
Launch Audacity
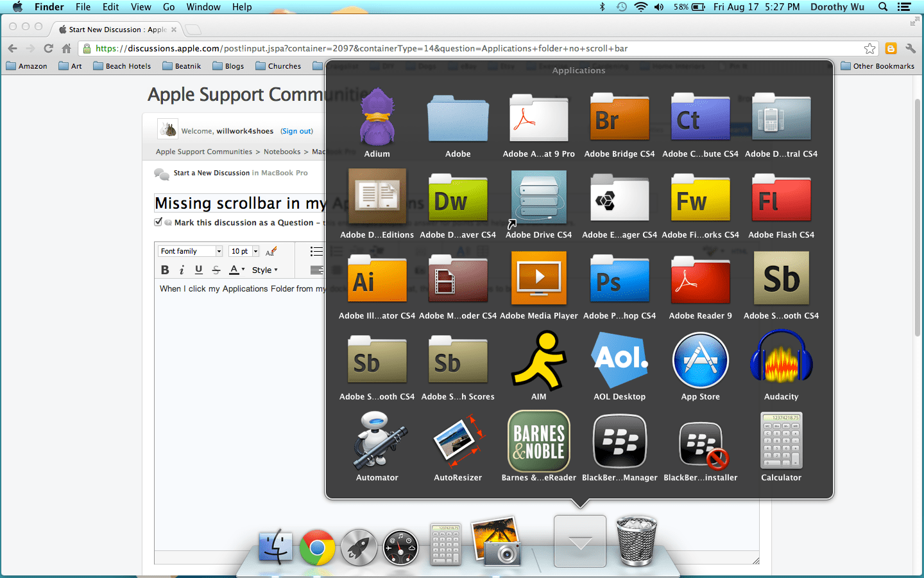click(x=781, y=359)
